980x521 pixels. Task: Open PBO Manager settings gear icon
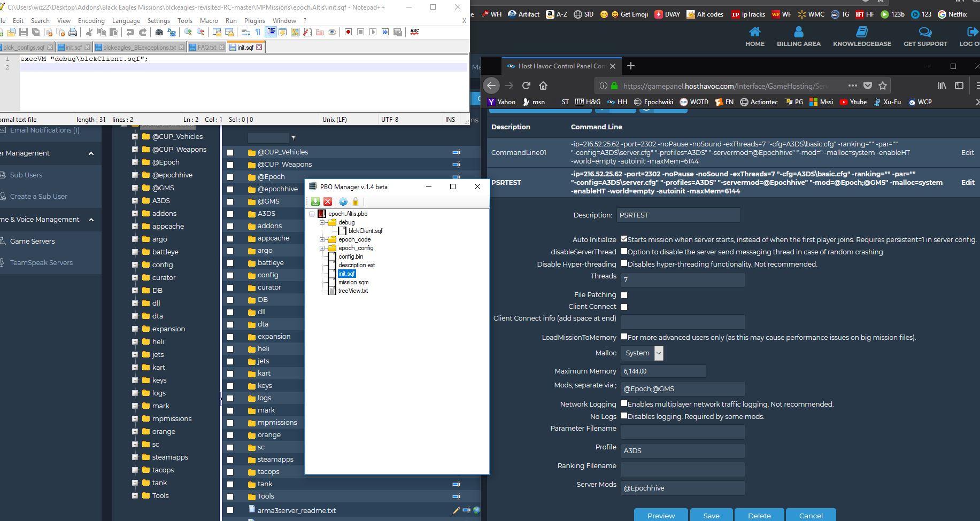click(x=343, y=201)
